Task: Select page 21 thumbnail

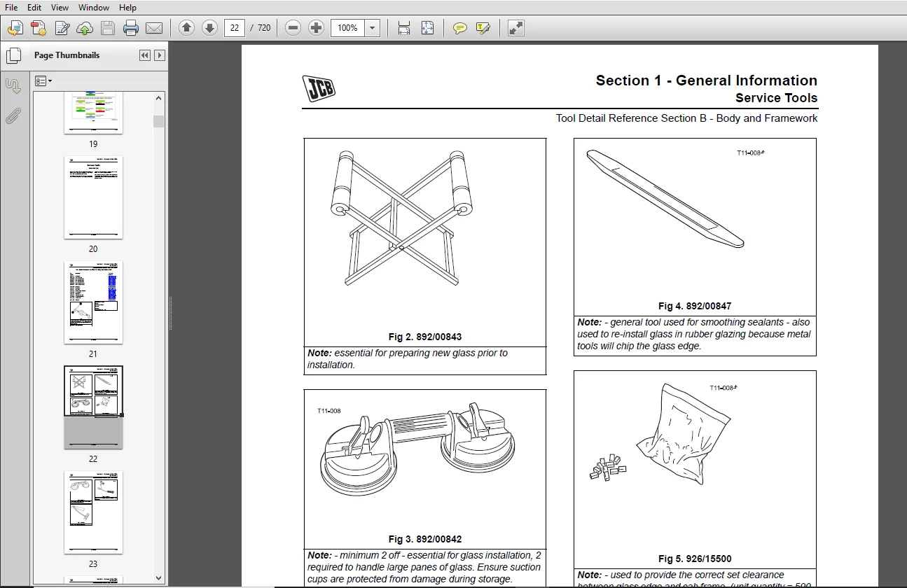Action: pyautogui.click(x=93, y=302)
